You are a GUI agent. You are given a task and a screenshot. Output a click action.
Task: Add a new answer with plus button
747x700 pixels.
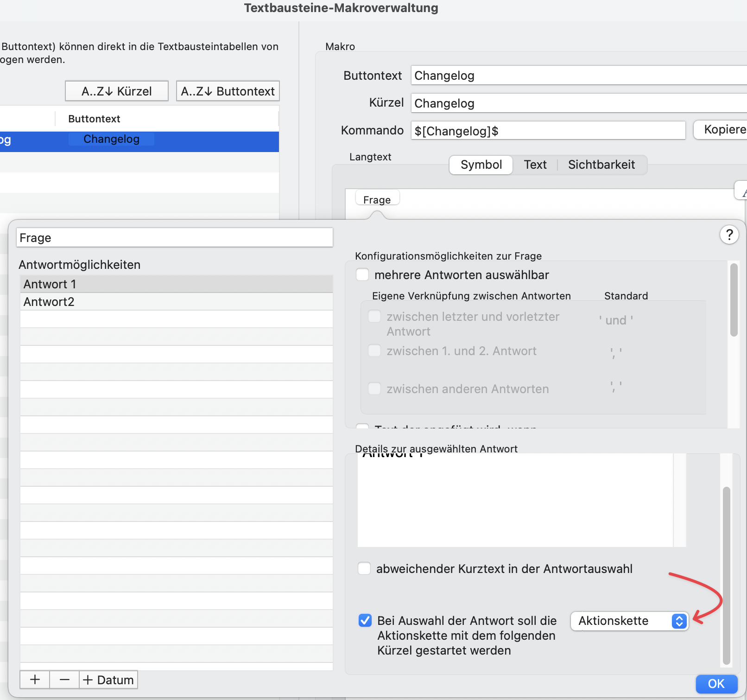(35, 680)
